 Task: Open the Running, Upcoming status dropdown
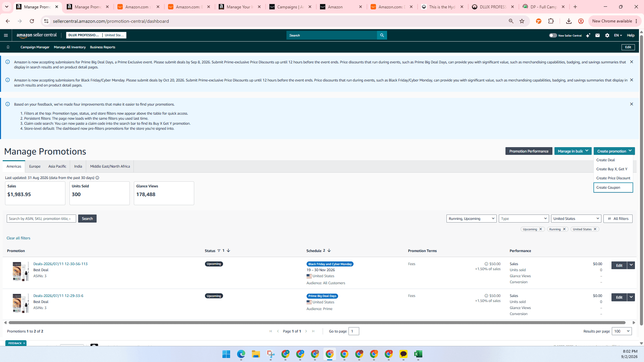[x=471, y=219]
